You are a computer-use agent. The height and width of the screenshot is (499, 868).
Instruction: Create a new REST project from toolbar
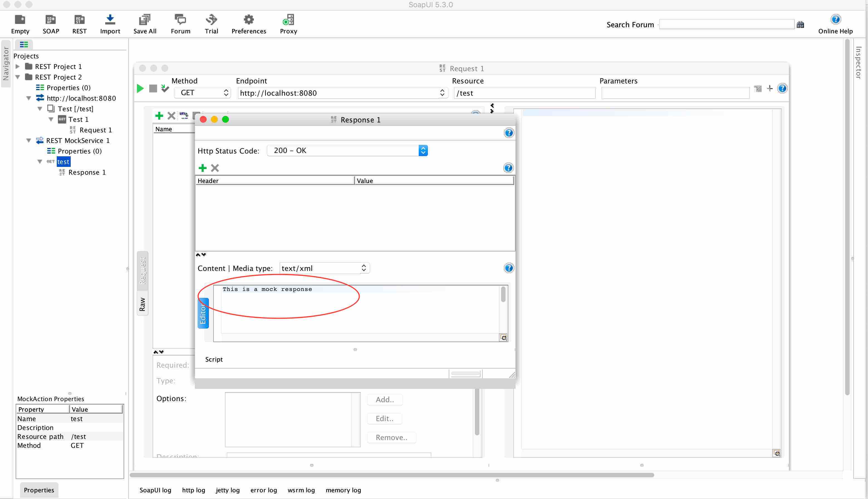80,24
